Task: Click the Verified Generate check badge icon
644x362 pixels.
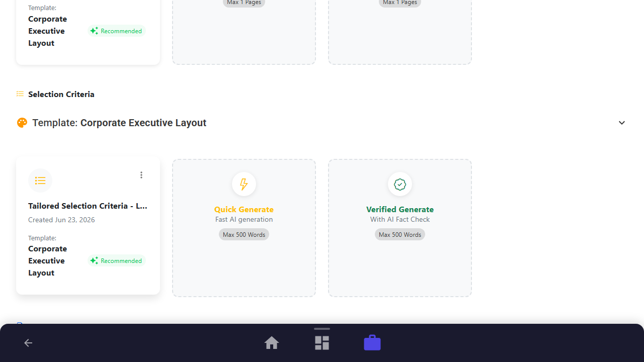Action: 400,184
